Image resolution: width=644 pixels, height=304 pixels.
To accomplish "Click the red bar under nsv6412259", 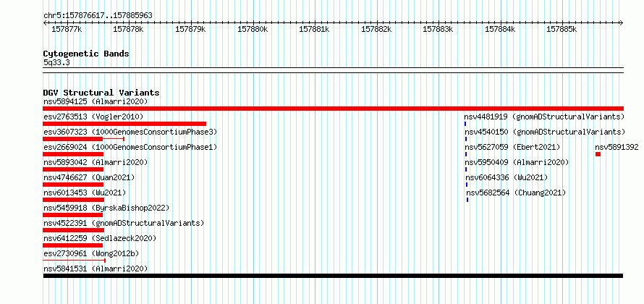I will [x=72, y=245].
